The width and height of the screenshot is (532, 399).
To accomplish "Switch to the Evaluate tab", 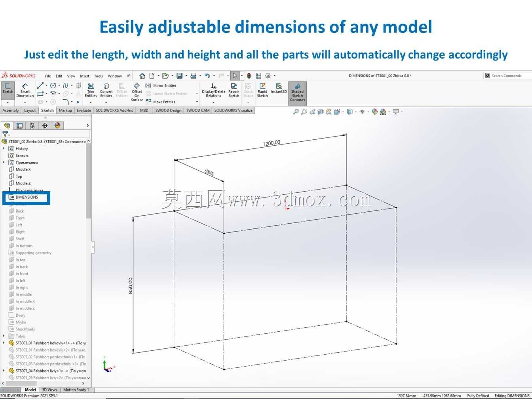I will 84,110.
